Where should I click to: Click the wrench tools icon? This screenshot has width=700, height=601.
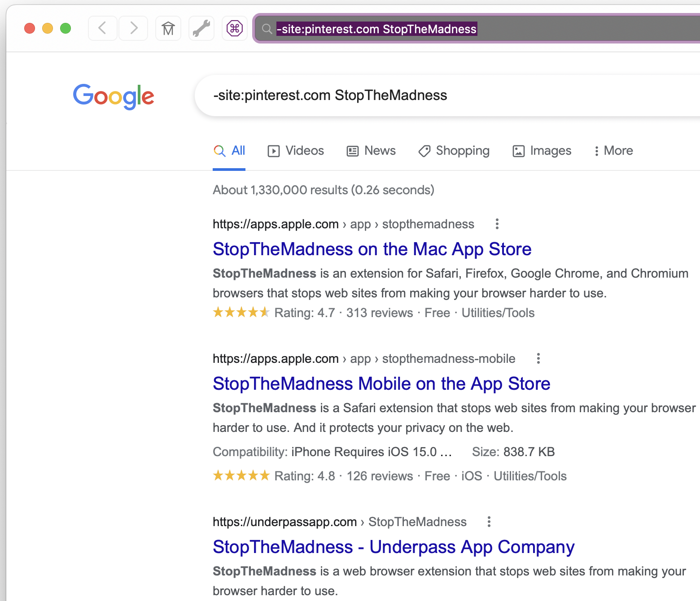coord(201,28)
